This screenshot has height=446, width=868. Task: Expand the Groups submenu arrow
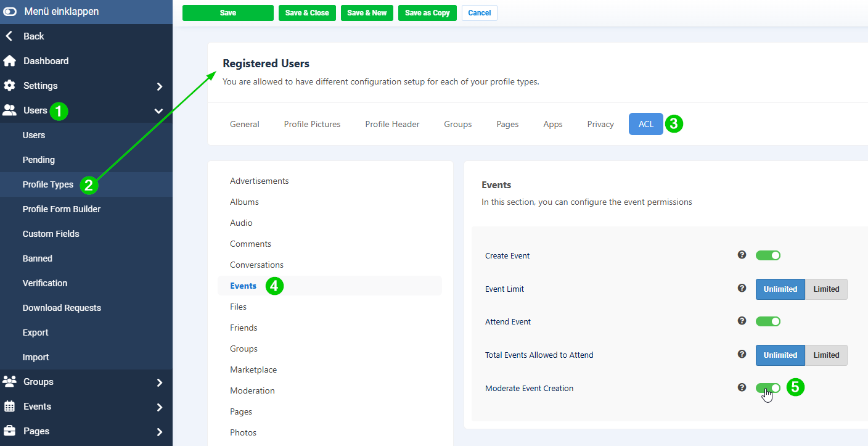159,382
